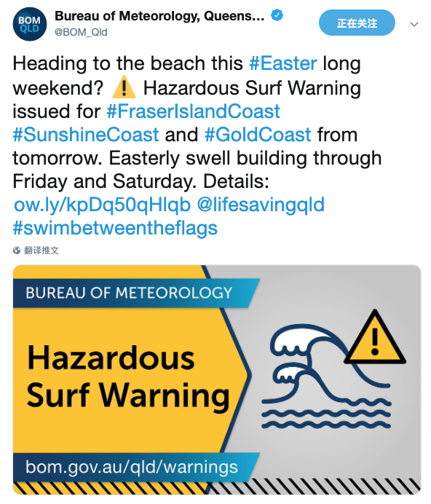The width and height of the screenshot is (431, 504).
Task: Expand the tweet options chevron
Action: tap(414, 24)
